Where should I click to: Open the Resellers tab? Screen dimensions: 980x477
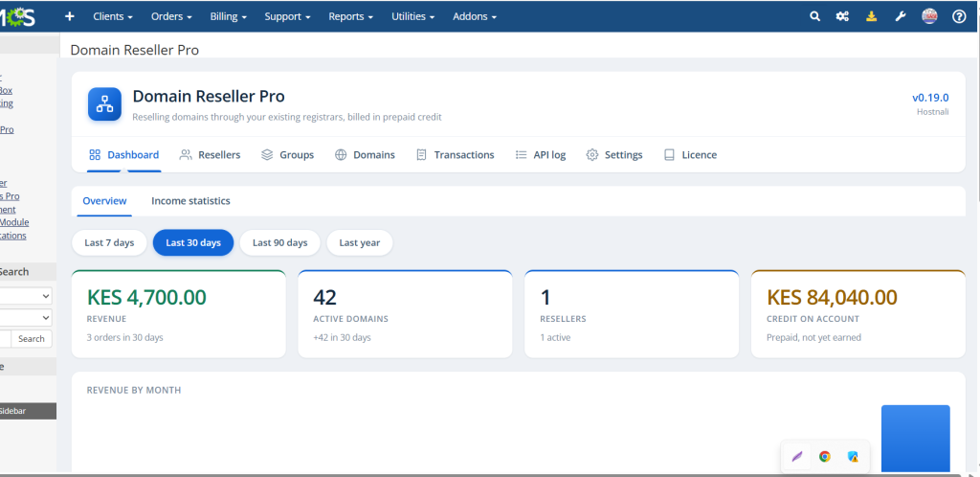click(x=210, y=154)
